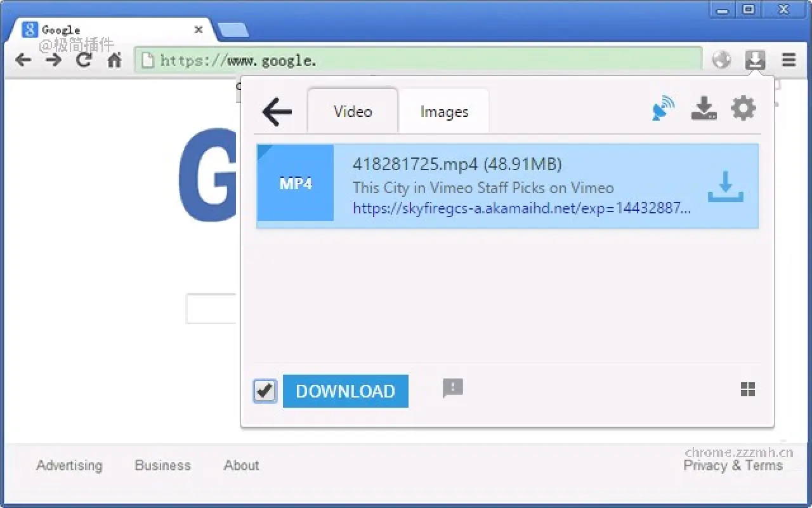This screenshot has width=812, height=508.
Task: Switch to the Images tab
Action: pos(443,111)
